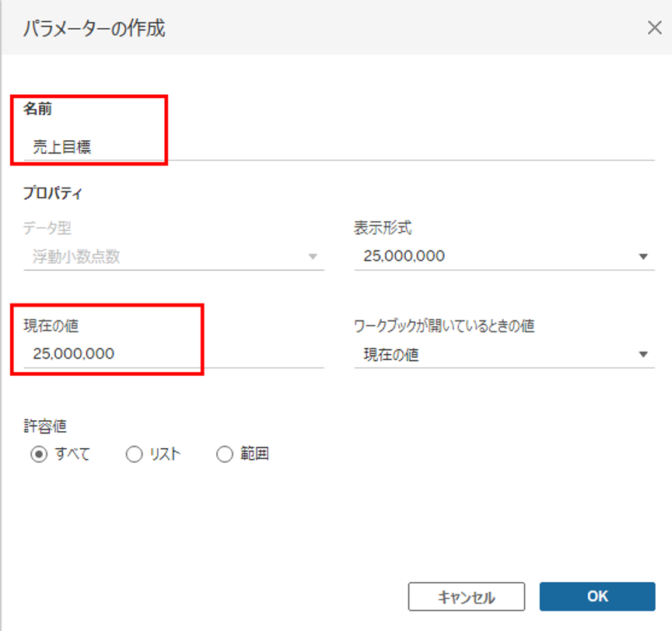Confirm with the OK button

click(597, 596)
